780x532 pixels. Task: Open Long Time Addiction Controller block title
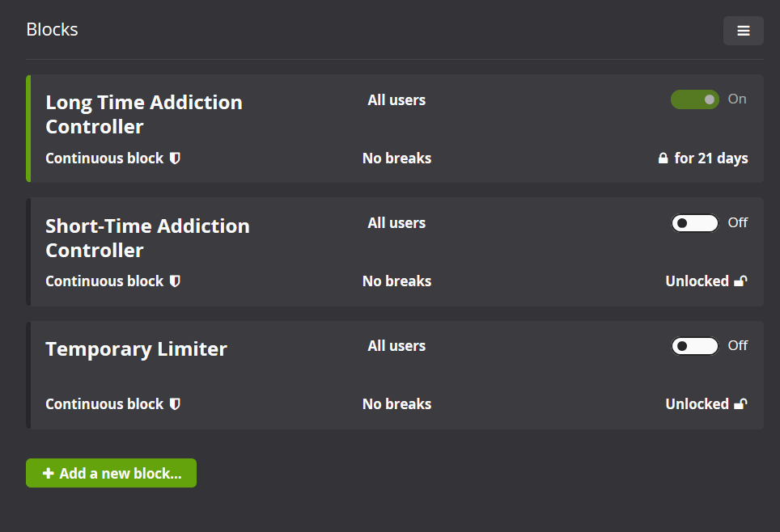click(x=144, y=114)
